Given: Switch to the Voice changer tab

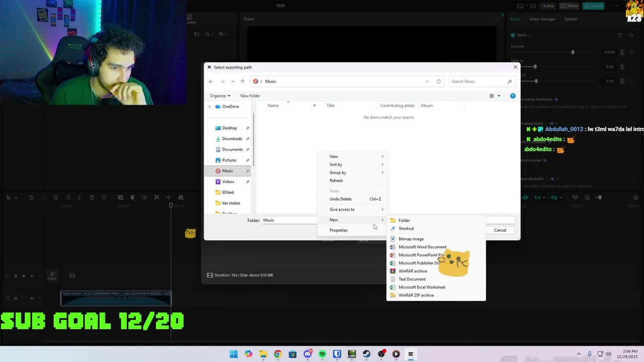Looking at the screenshot, I should (542, 19).
